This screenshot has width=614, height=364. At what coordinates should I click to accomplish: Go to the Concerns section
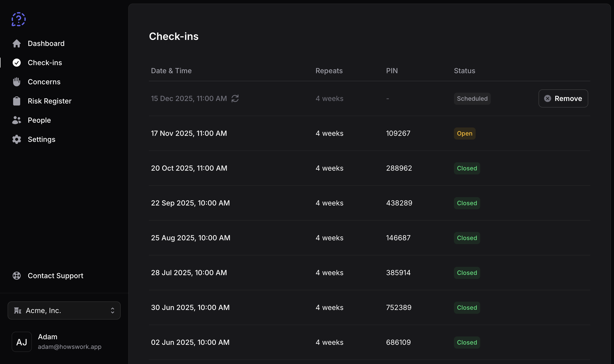pyautogui.click(x=44, y=82)
